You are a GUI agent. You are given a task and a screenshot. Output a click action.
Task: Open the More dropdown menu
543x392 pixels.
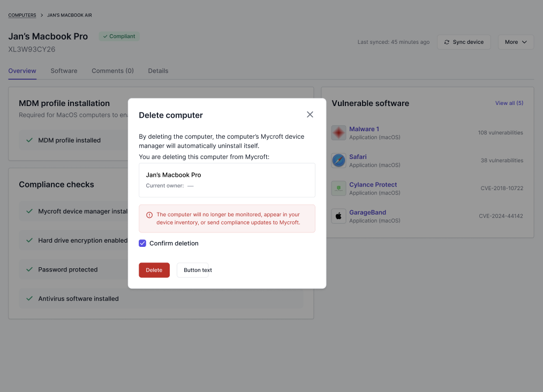pos(516,42)
